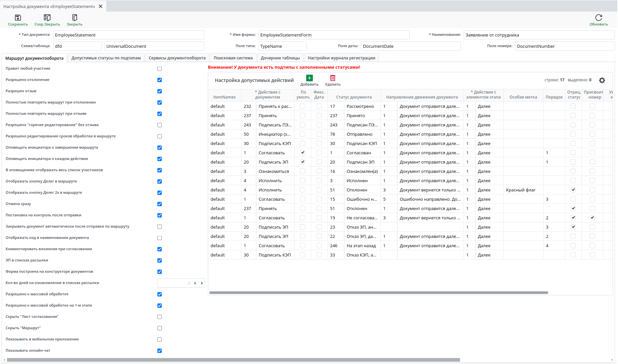Screen dimensions: 618x364
Task: Select the 'Отказ КЭП, а...' status cell
Action: coord(362,255)
